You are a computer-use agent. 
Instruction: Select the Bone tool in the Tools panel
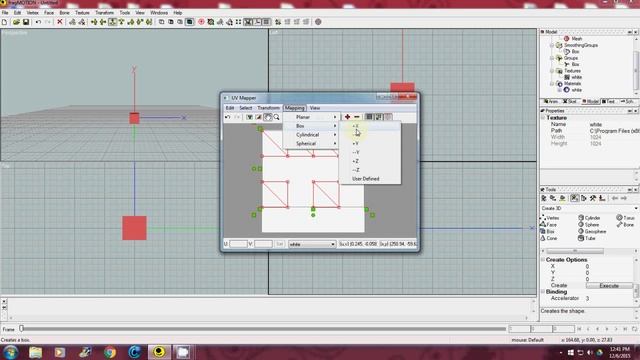[625, 225]
